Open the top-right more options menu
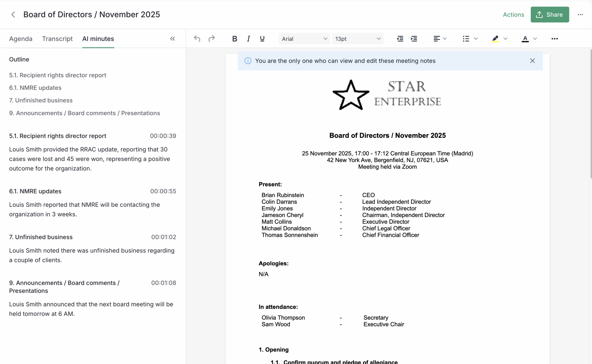 point(580,14)
